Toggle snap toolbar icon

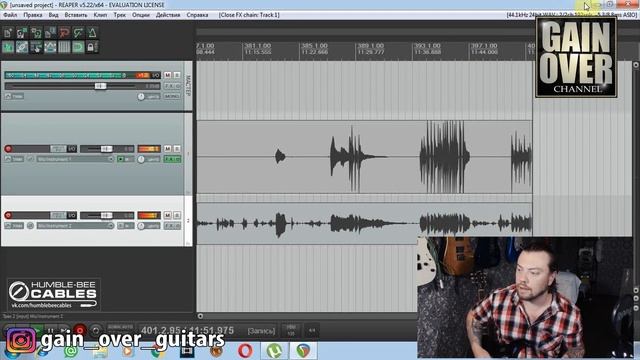point(78,47)
